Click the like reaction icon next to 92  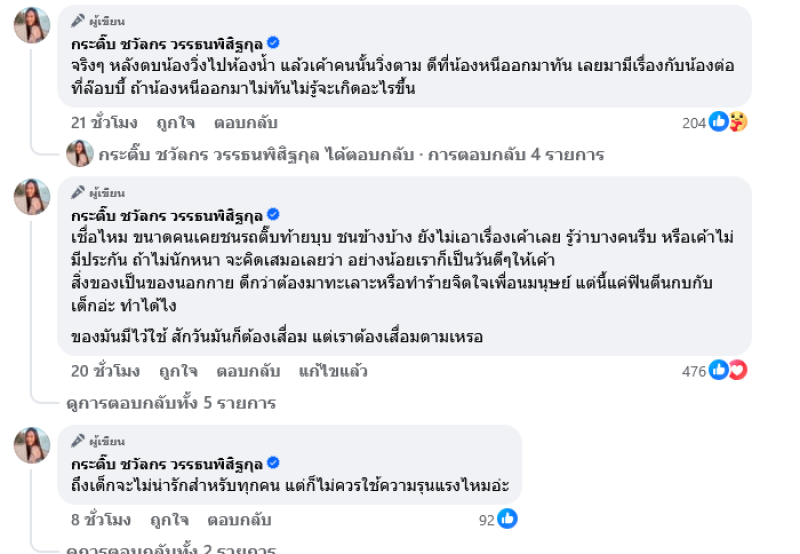pyautogui.click(x=507, y=519)
